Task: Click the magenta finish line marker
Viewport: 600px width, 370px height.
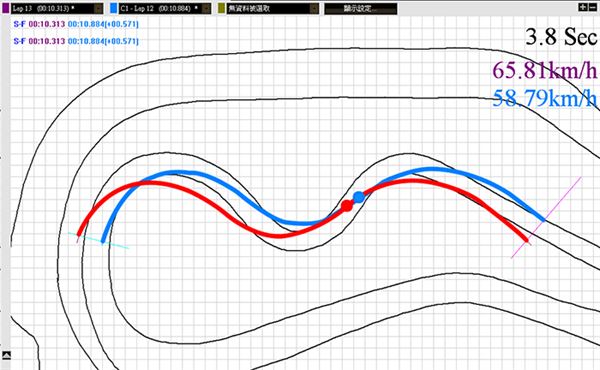Action: [x=546, y=217]
